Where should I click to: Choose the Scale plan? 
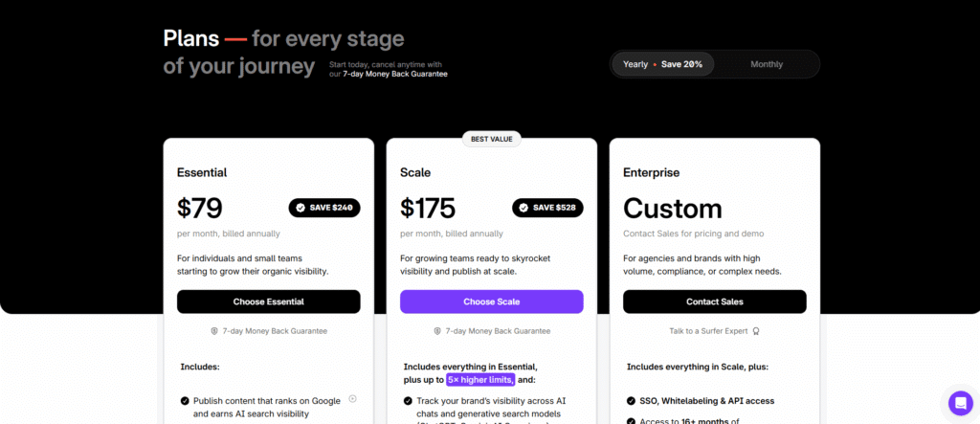492,301
